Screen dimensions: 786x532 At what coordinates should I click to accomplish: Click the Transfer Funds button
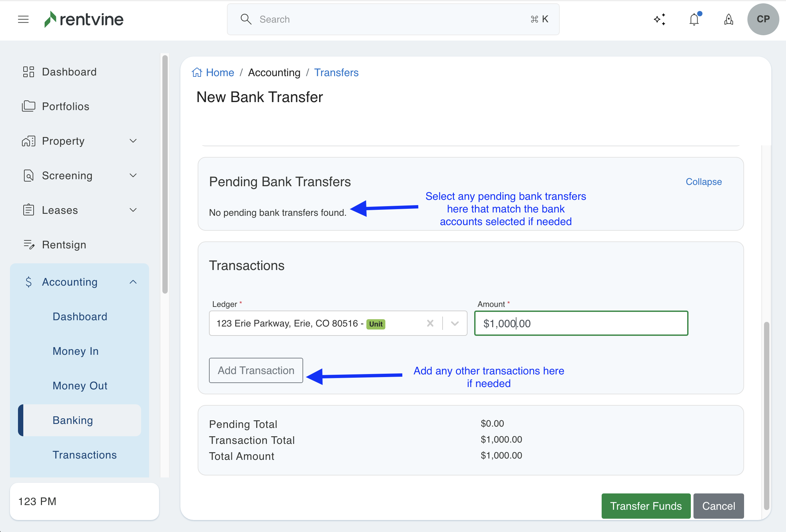point(645,506)
